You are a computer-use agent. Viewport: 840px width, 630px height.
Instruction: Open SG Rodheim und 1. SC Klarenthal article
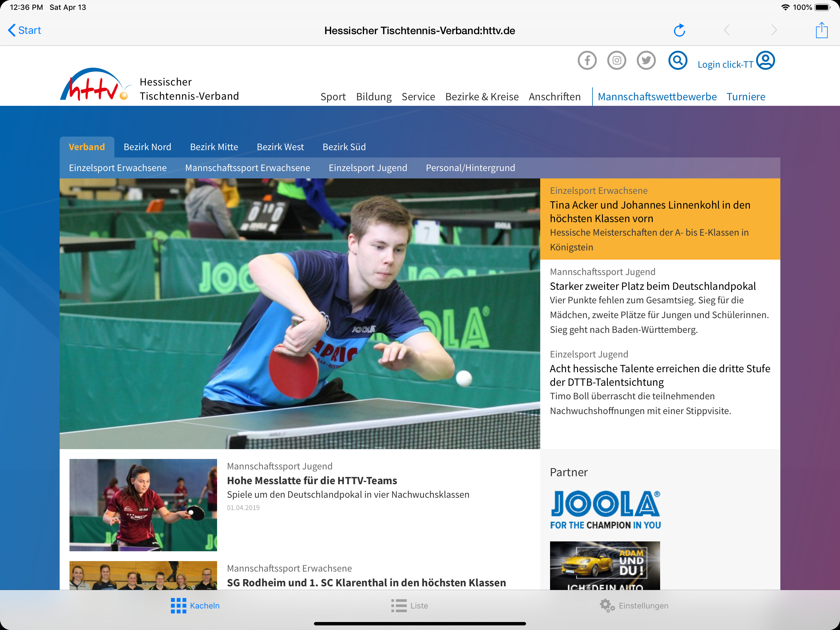366,583
